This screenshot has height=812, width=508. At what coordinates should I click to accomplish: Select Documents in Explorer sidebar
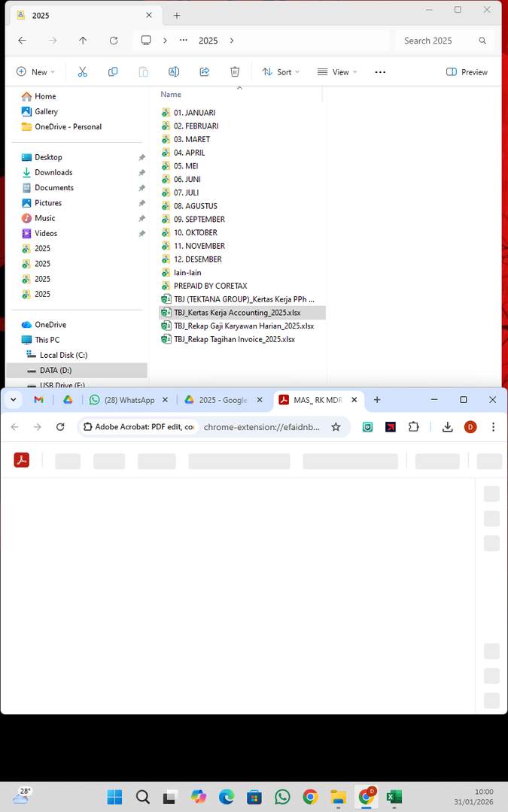[47, 187]
